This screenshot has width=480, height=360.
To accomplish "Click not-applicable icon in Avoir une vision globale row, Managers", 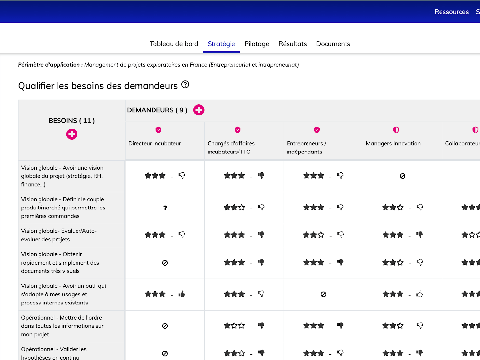I will click(402, 176).
